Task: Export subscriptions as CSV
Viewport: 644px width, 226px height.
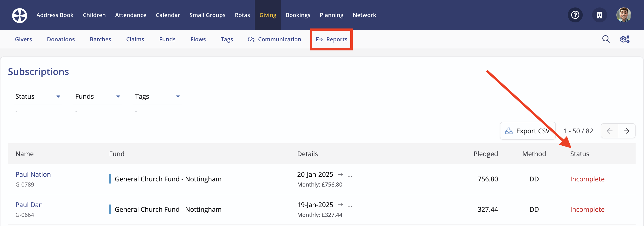Action: point(528,131)
